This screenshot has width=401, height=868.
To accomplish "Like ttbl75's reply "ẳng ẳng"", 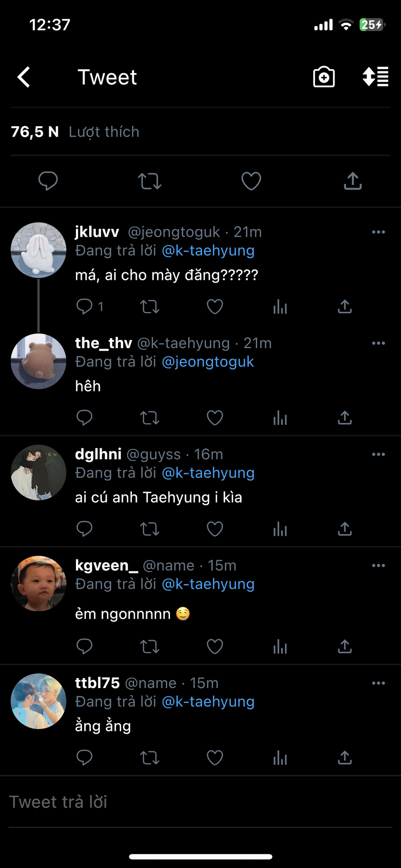I will (x=215, y=758).
